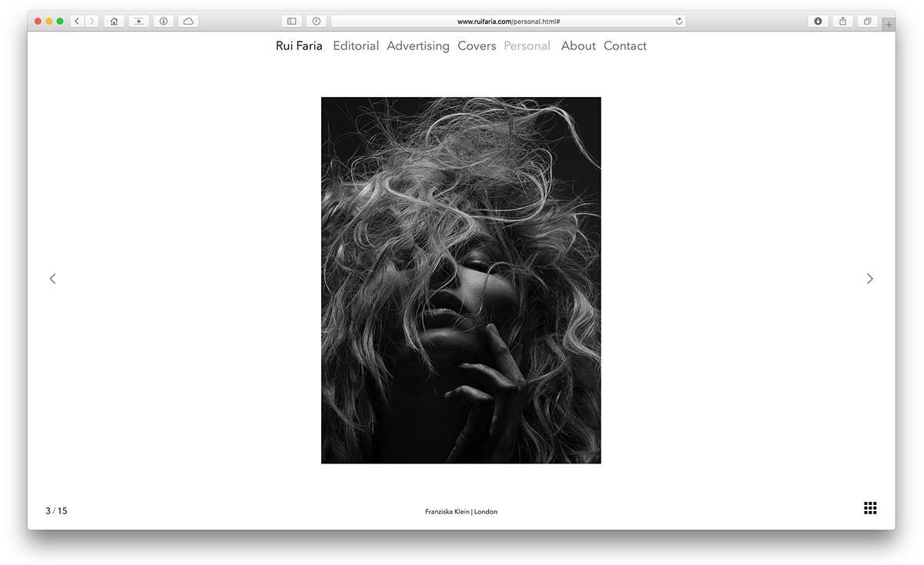Viewport: 924px width, 565px height.
Task: Go forward with Safari's forward arrow
Action: point(92,22)
